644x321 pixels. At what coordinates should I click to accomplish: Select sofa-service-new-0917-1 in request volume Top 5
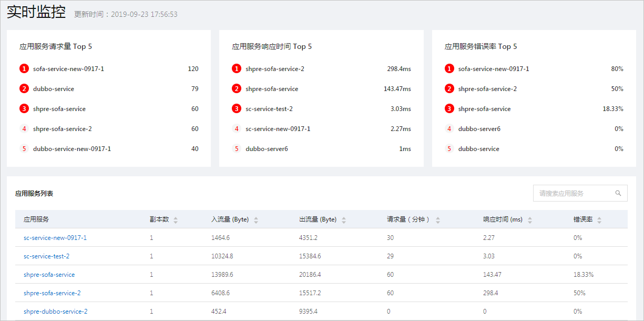68,69
